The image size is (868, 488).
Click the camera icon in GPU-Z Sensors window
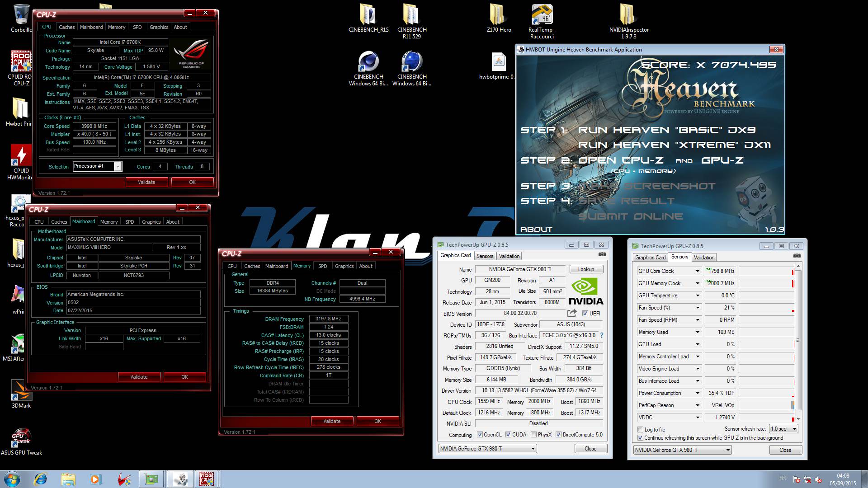tap(797, 256)
